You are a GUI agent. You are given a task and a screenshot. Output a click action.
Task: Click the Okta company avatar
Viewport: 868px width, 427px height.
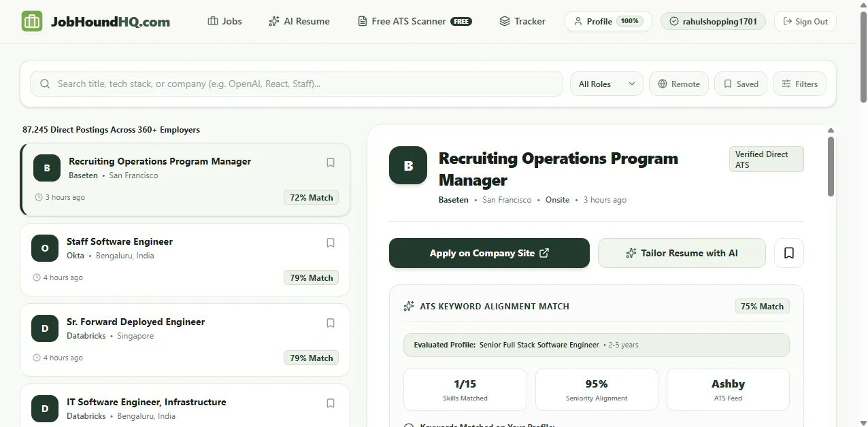(45, 248)
